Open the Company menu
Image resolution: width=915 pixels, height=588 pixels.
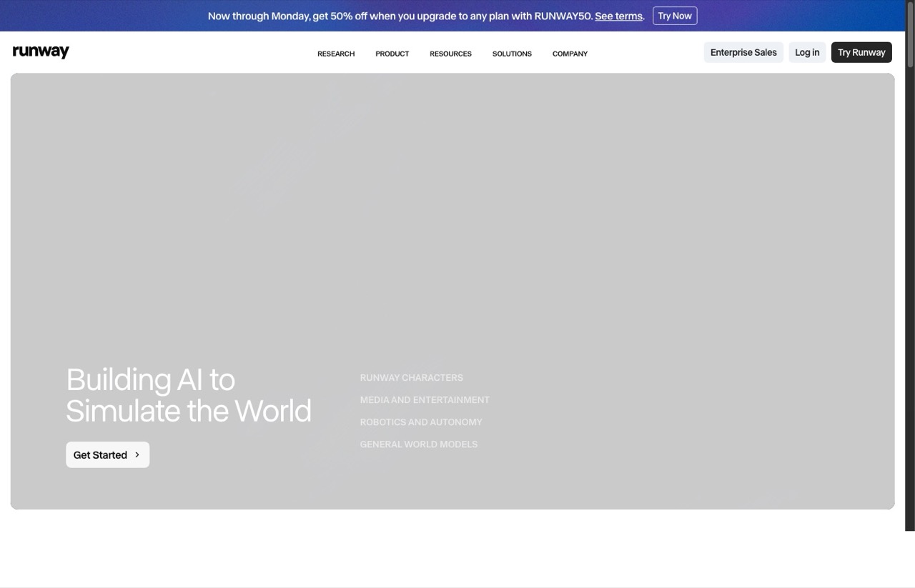pyautogui.click(x=570, y=54)
